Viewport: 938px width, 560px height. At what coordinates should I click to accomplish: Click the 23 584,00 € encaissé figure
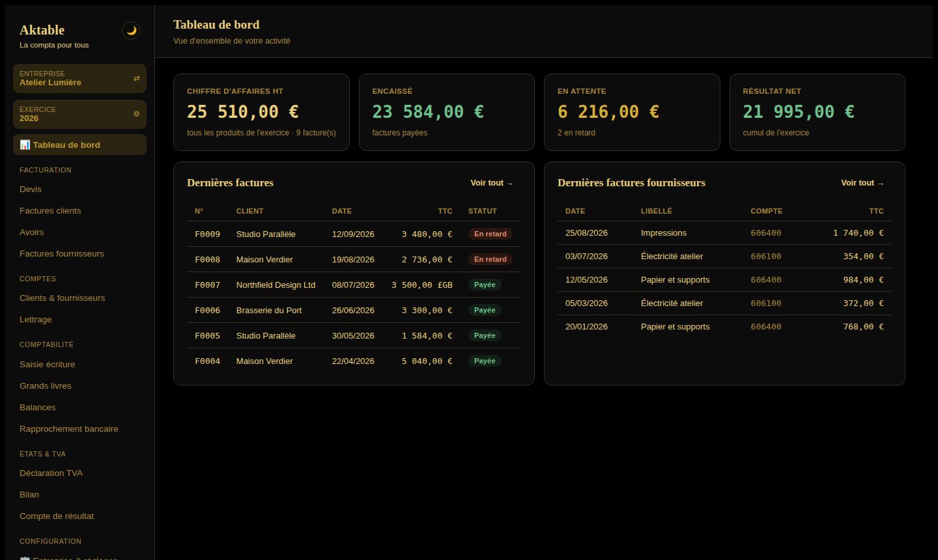coord(428,112)
